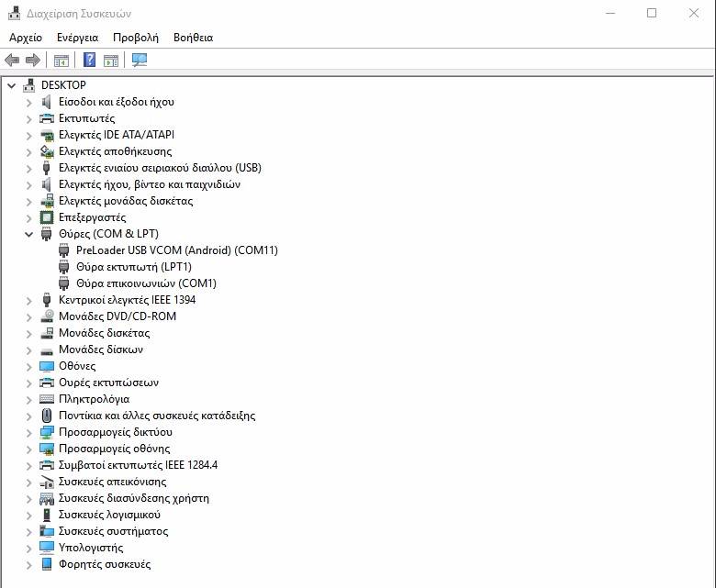Select Θύρα επικοινωνιών (COM1) device
This screenshot has height=588, width=716.
(146, 283)
